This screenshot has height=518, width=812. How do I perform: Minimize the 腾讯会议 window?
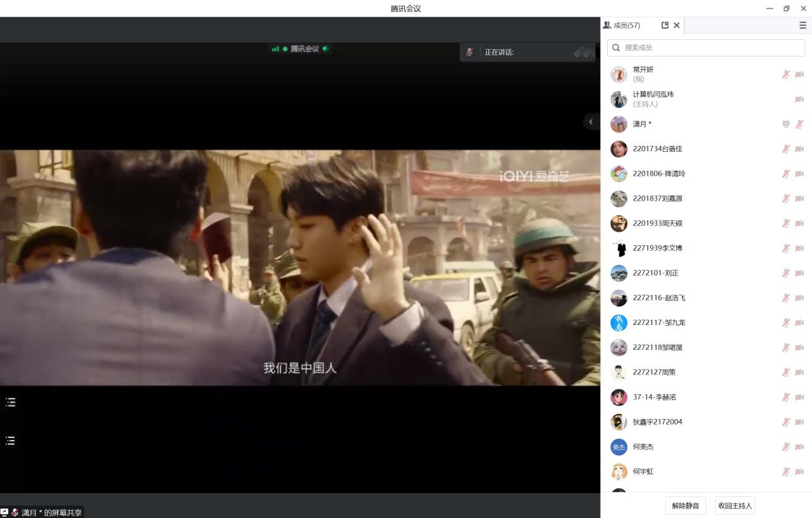pos(769,8)
